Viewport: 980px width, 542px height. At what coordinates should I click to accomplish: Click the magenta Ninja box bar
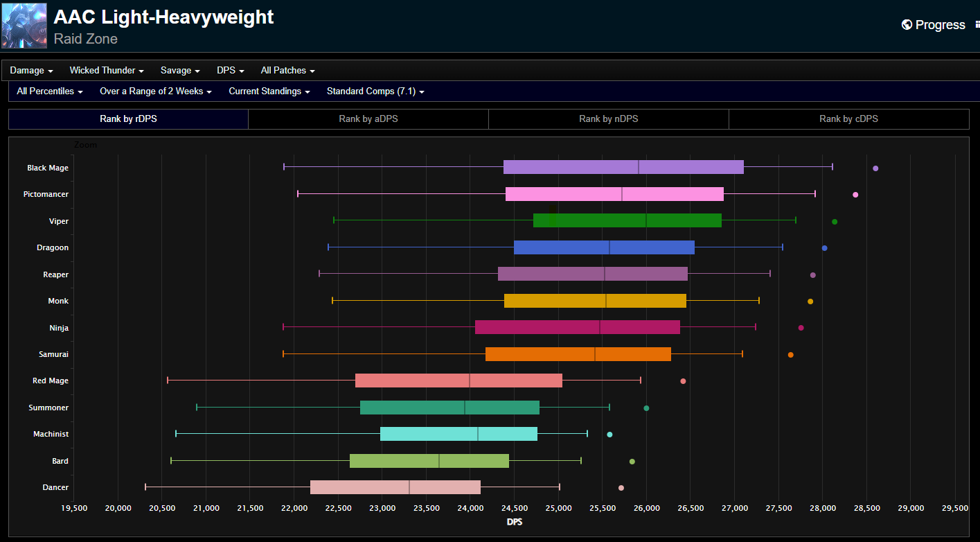[x=578, y=327]
